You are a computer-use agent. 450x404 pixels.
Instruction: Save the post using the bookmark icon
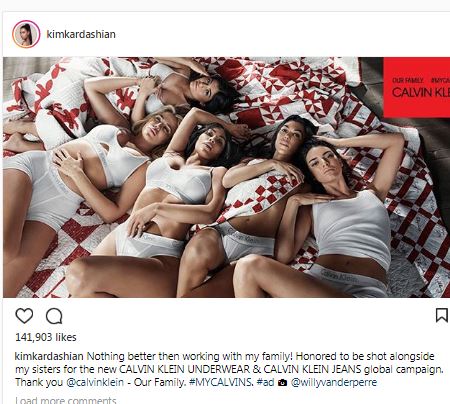(x=442, y=315)
